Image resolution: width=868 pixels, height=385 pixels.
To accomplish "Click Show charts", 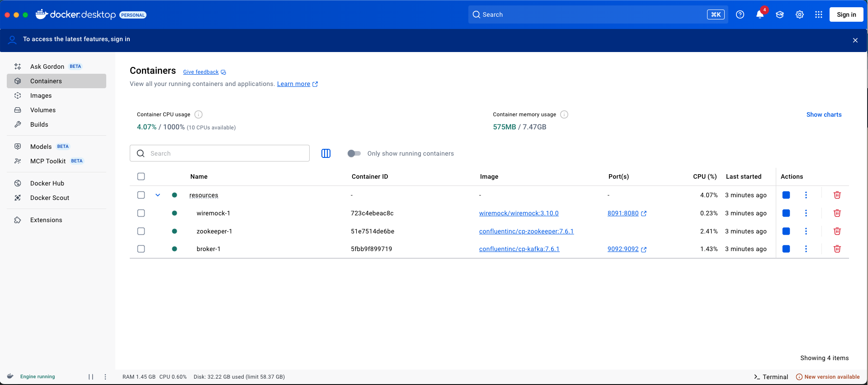I will pos(824,114).
